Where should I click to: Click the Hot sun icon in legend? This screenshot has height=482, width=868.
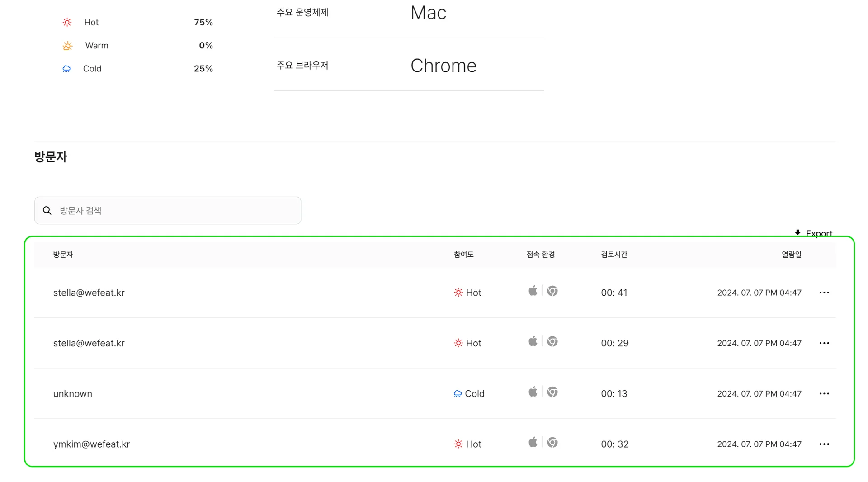click(x=67, y=22)
